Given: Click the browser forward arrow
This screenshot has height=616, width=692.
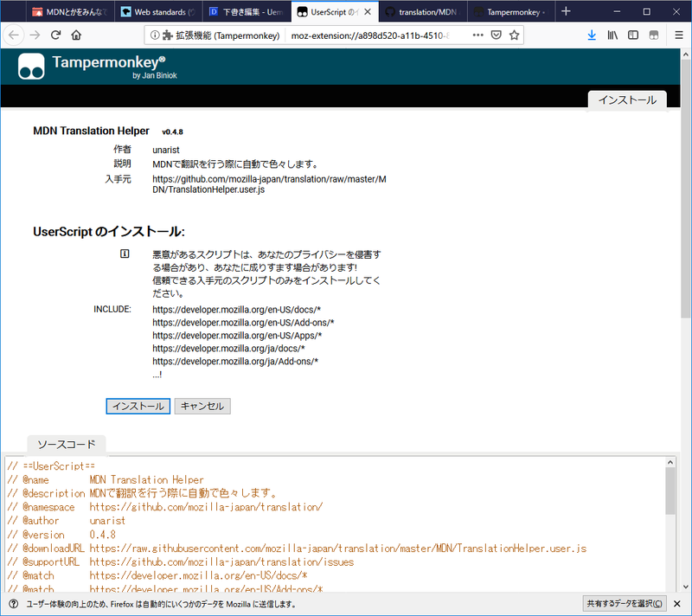Looking at the screenshot, I should click(x=35, y=35).
